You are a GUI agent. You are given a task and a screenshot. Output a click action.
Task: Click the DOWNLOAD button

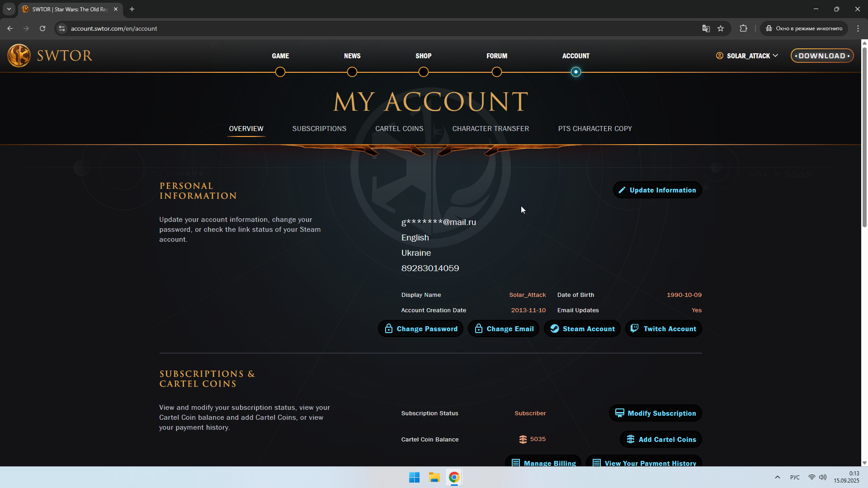tap(822, 56)
